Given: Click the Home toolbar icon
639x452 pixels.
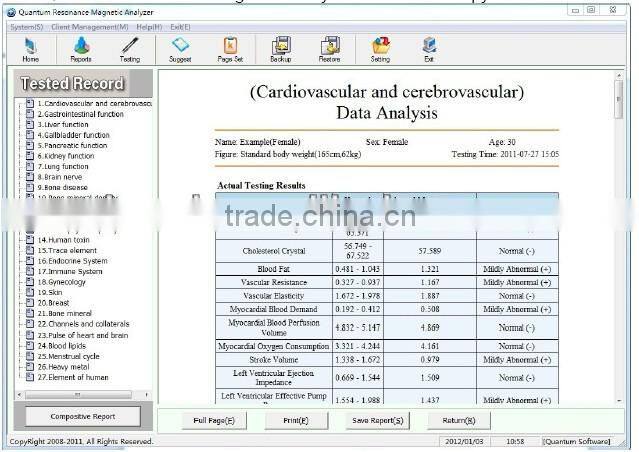Looking at the screenshot, I should 31,49.
